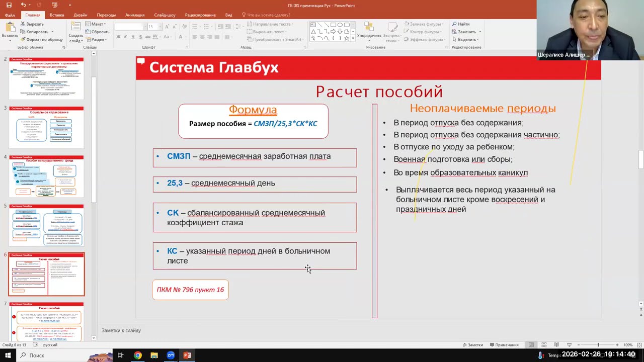Viewport: 644px width, 362px height.
Task: Go to the Слайд-шоу tab
Action: point(165,15)
